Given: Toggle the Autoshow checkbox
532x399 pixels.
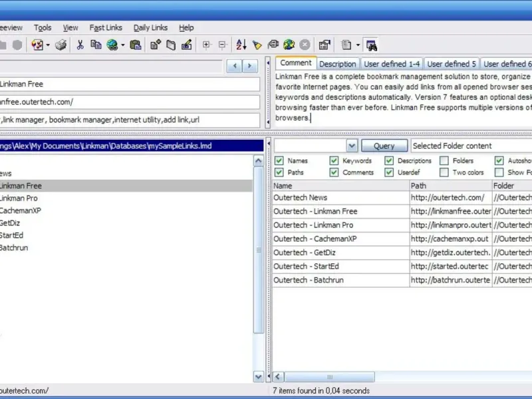Looking at the screenshot, I should point(499,160).
